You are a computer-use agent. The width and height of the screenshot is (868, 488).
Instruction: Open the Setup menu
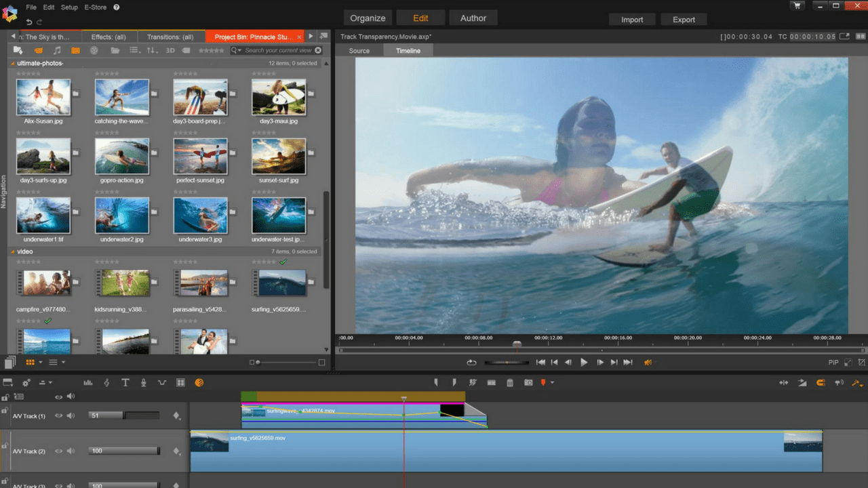coord(69,7)
